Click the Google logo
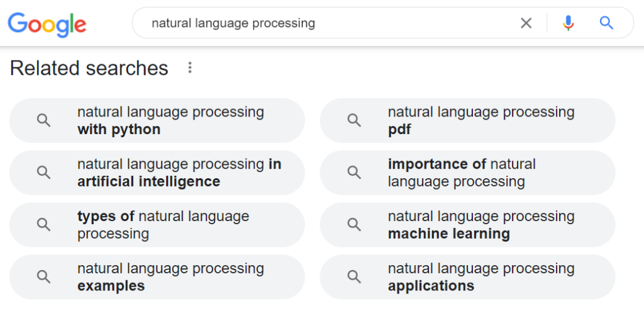This screenshot has height=313, width=644. pyautogui.click(x=47, y=23)
